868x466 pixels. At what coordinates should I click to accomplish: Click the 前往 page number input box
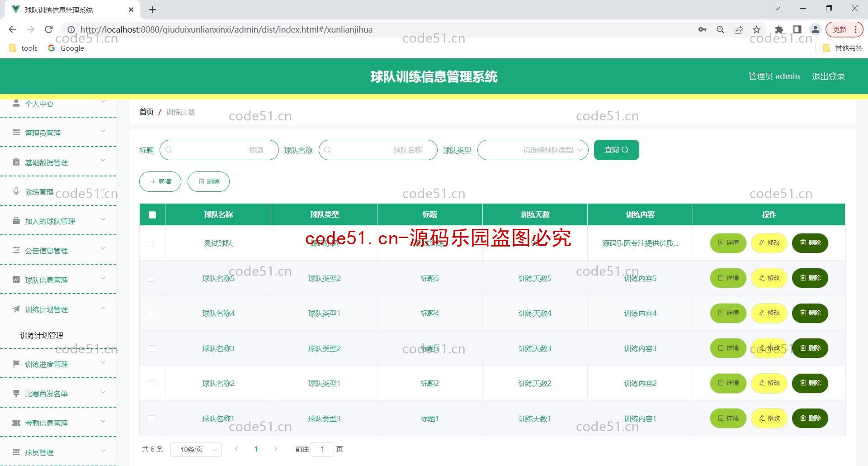(322, 449)
